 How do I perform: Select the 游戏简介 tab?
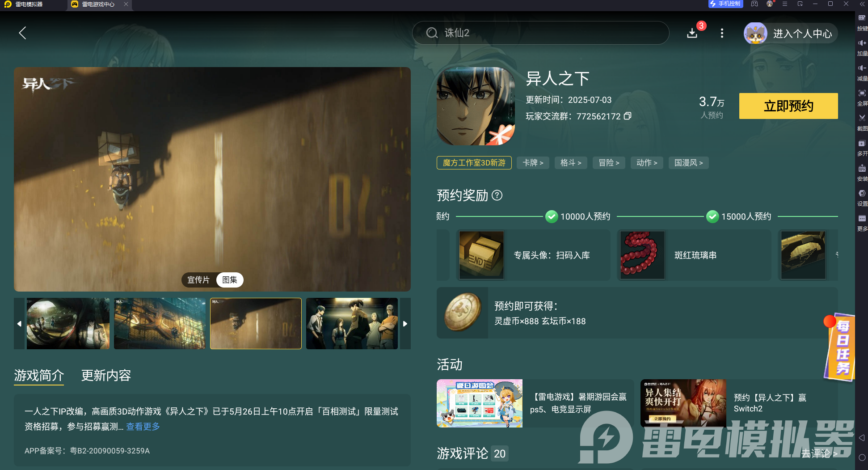pos(39,375)
